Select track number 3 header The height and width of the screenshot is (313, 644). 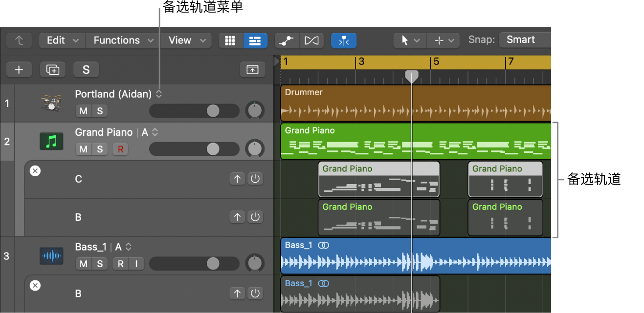(x=7, y=256)
